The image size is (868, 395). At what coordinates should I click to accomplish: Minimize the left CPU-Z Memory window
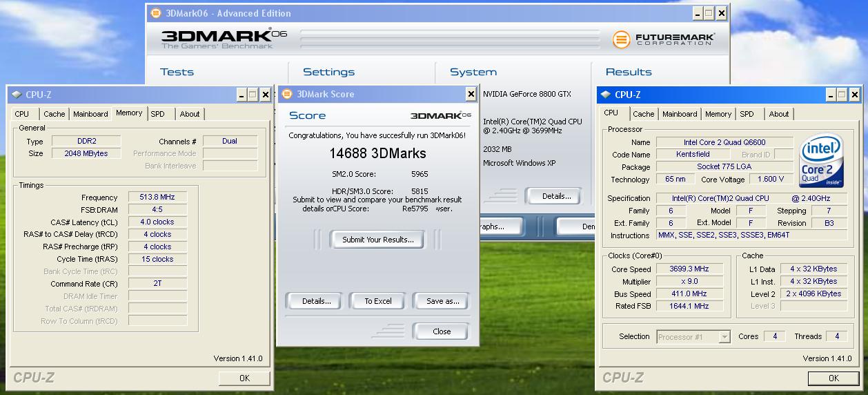click(241, 95)
